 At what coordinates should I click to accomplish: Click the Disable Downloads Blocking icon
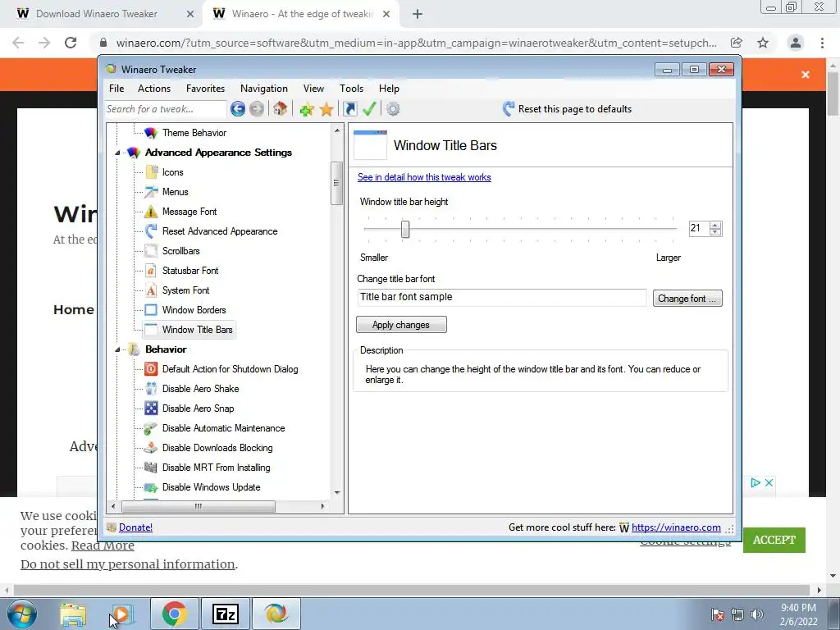152,448
